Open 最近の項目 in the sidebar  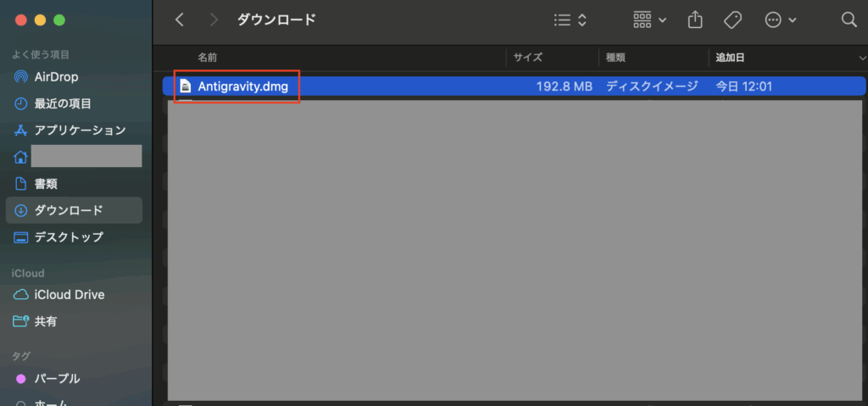pos(63,103)
